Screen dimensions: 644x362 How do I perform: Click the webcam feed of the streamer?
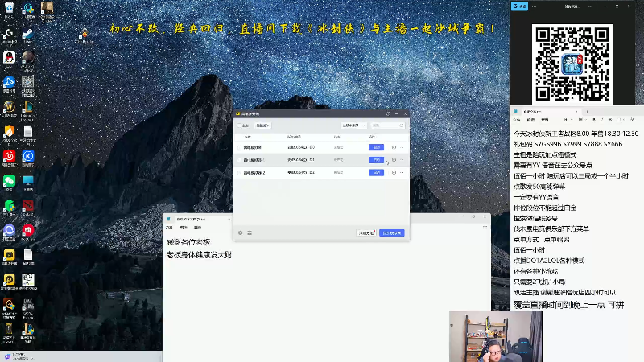(x=496, y=336)
